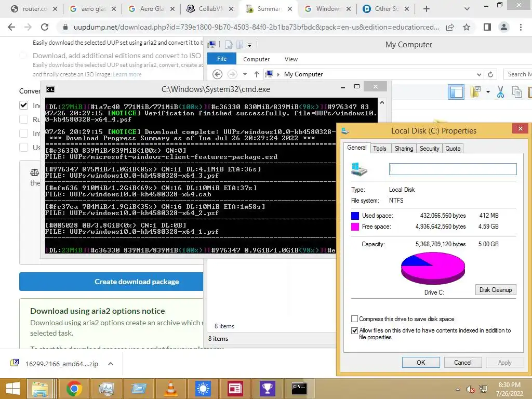Check the second conversion option starting with Ru
Image resolution: width=532 pixels, height=399 pixels.
click(23, 119)
